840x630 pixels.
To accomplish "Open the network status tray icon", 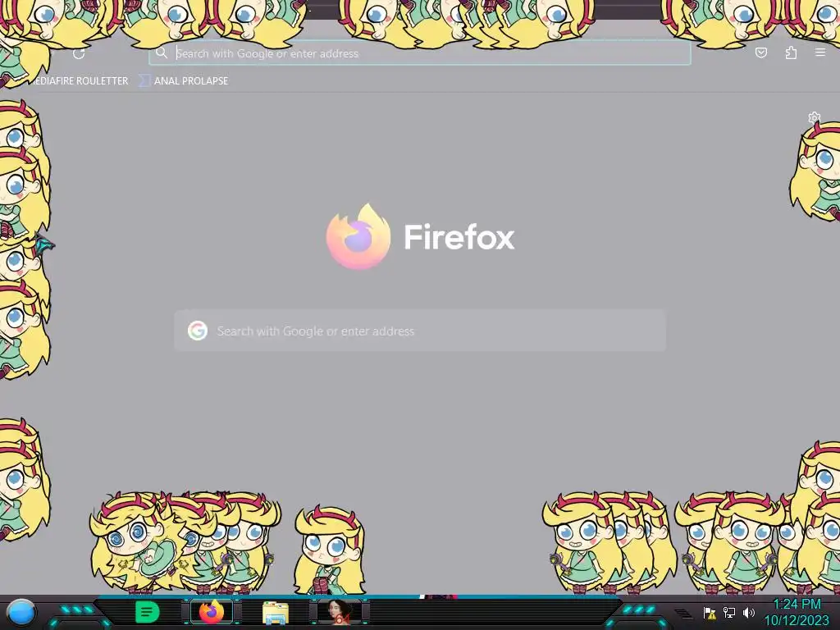I will click(x=729, y=612).
